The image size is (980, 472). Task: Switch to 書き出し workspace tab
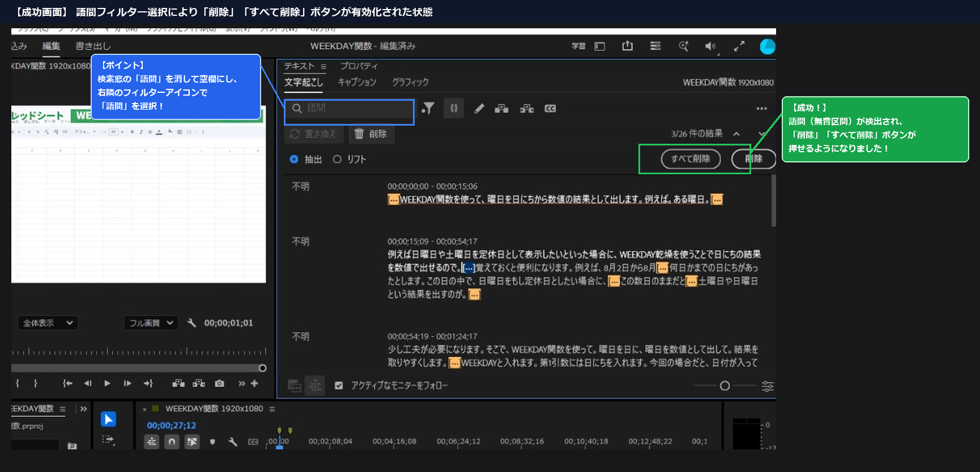click(x=93, y=46)
